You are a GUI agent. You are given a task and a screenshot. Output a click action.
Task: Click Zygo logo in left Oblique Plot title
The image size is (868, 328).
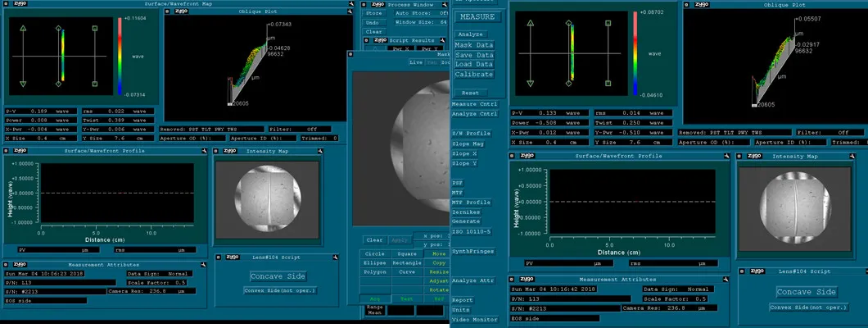click(182, 11)
